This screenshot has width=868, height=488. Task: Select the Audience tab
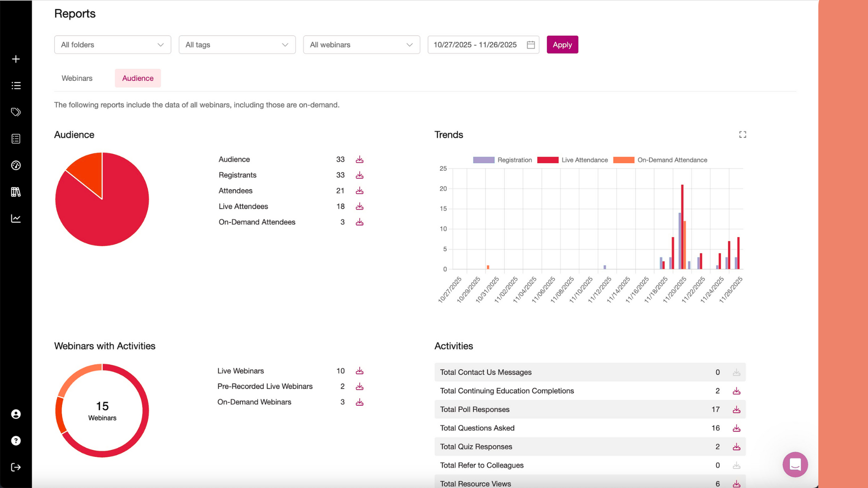[x=137, y=78]
